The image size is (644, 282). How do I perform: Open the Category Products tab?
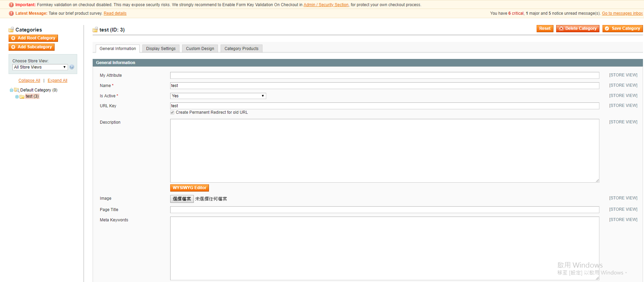pyautogui.click(x=241, y=49)
